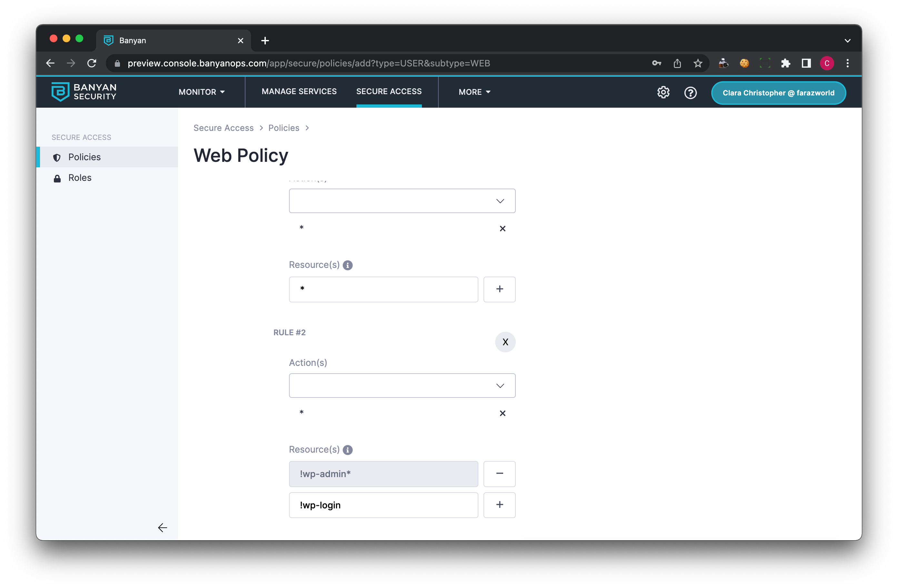Image resolution: width=898 pixels, height=588 pixels.
Task: Click the browser extensions puzzle icon
Action: pos(786,63)
